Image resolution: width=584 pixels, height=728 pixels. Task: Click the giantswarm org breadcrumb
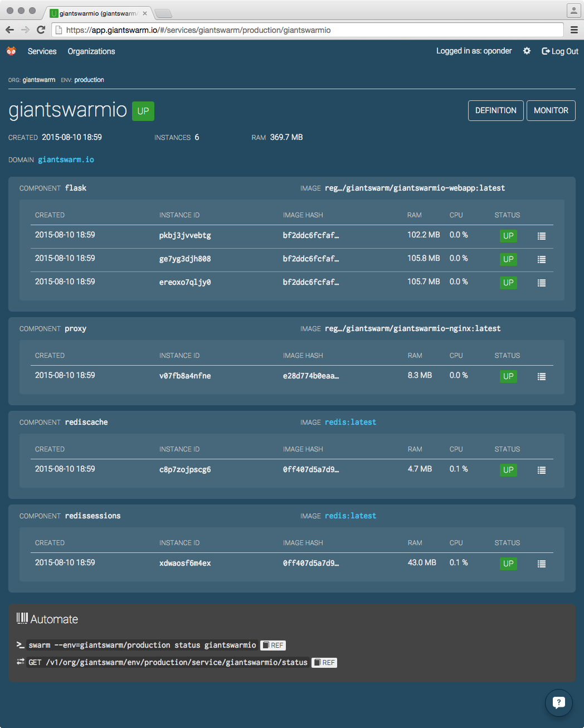point(39,80)
